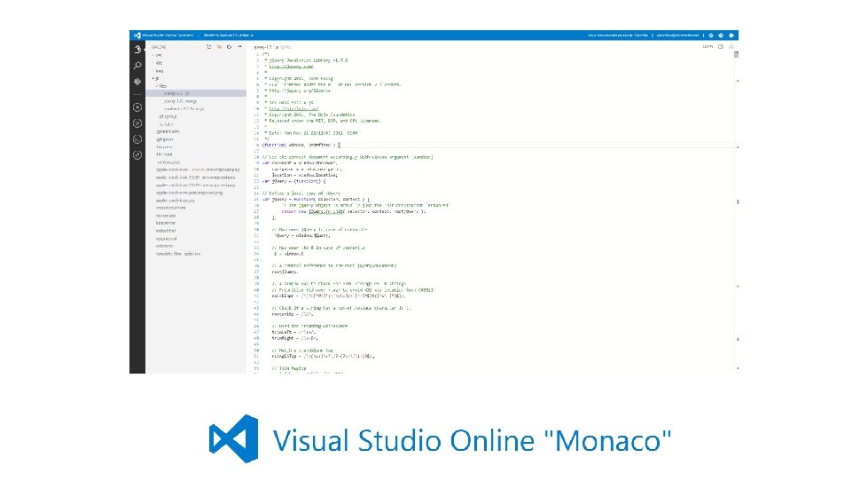Click the half-circle contrast icon in title bar
This screenshot has height=489, width=868.
[x=721, y=35]
